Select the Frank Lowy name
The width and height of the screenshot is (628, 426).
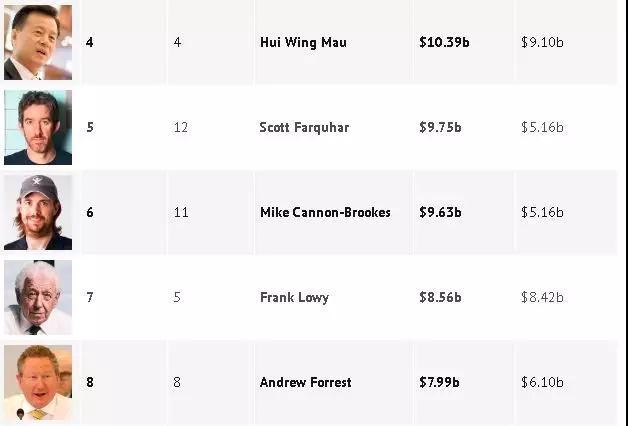pyautogui.click(x=294, y=298)
